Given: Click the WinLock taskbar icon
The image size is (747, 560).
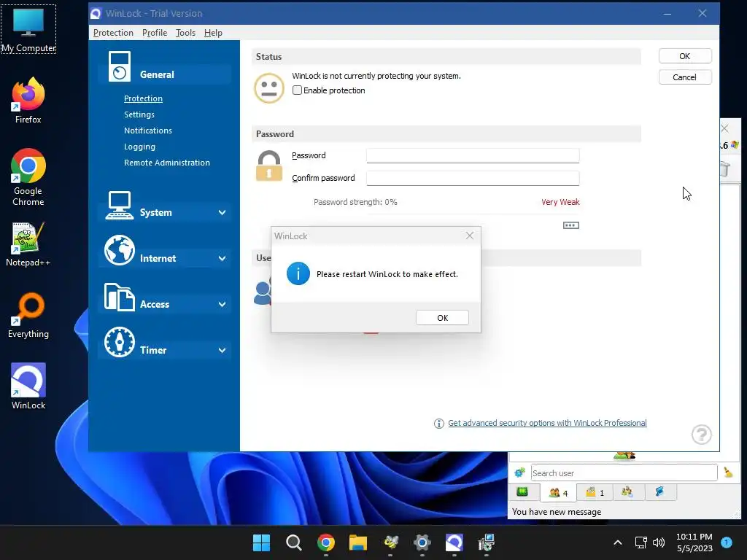Looking at the screenshot, I should [x=454, y=542].
